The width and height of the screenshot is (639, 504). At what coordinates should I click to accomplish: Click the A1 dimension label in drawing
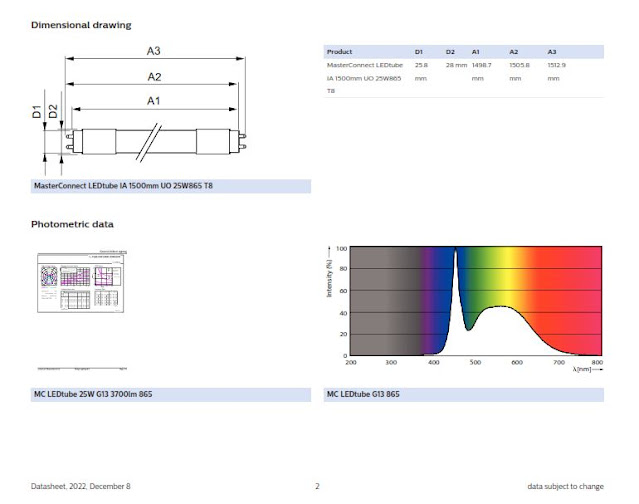[154, 101]
